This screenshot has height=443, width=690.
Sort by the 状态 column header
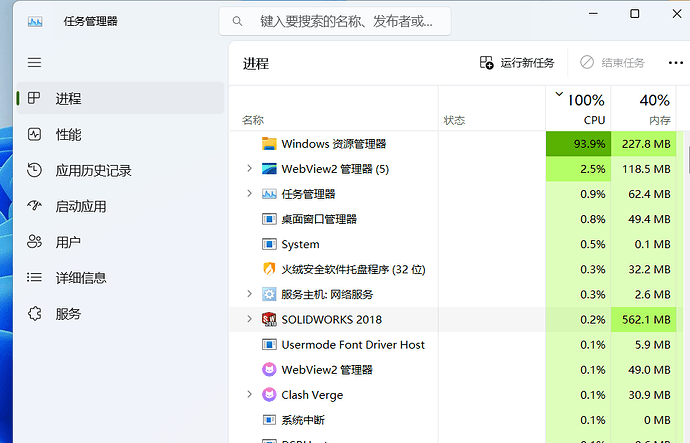point(492,108)
